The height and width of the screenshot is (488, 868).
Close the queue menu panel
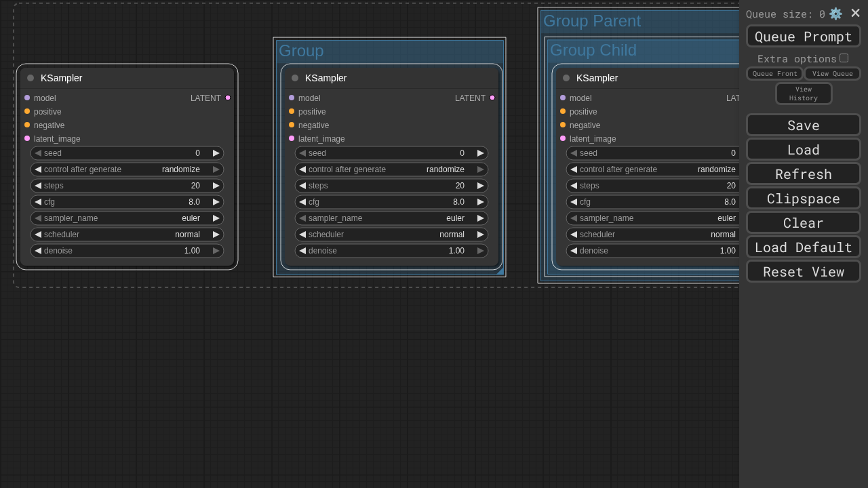coord(855,14)
